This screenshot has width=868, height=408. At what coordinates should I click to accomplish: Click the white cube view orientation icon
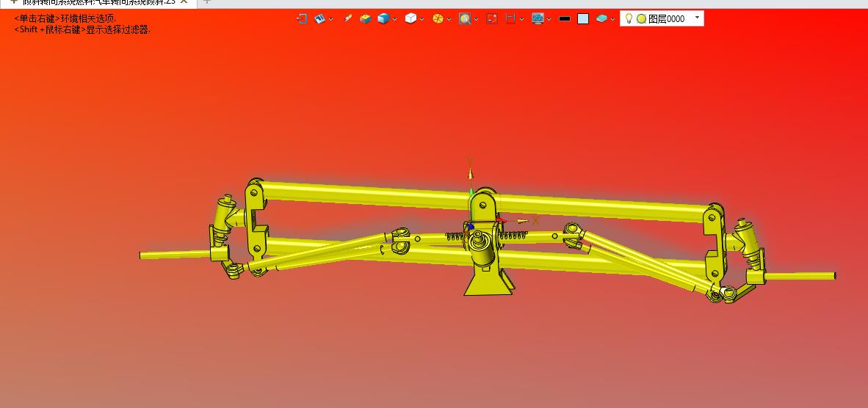pyautogui.click(x=411, y=19)
